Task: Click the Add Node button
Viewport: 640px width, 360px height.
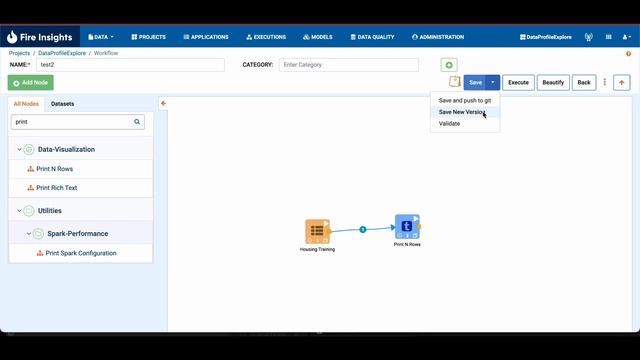Action: coord(31,83)
